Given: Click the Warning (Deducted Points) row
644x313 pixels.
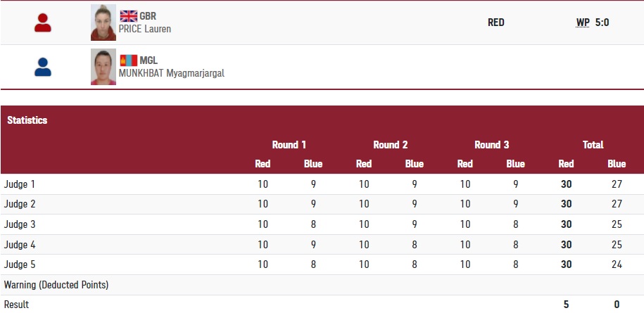Looking at the screenshot, I should (x=56, y=285).
